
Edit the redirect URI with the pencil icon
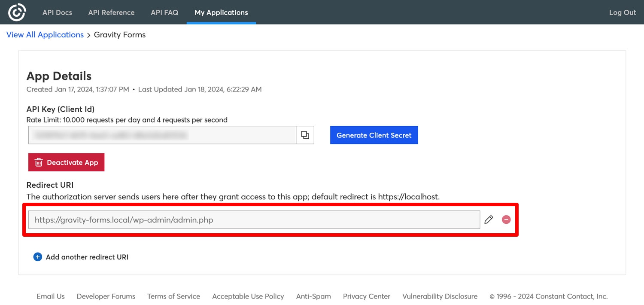pyautogui.click(x=489, y=220)
